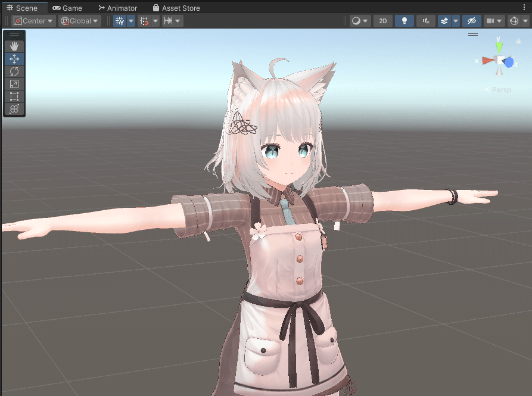Screen dimensions: 532x396
Task: Mute scene view audio
Action: click(x=425, y=20)
